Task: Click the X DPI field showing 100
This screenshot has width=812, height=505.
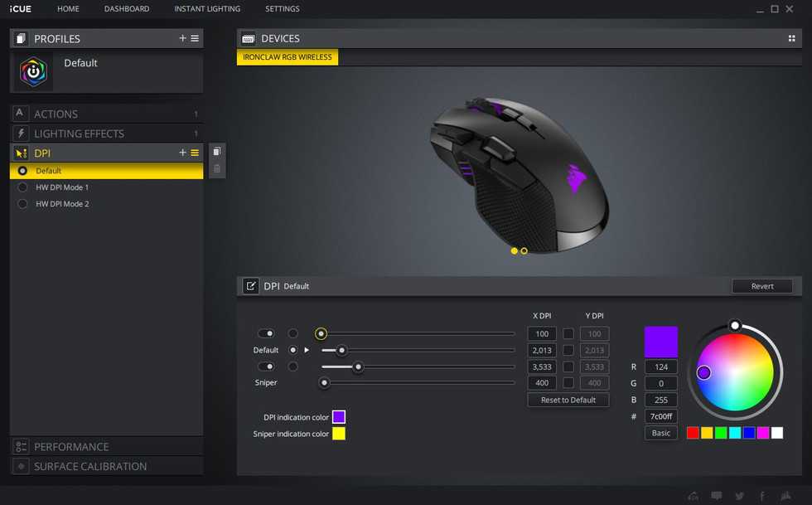Action: point(542,334)
